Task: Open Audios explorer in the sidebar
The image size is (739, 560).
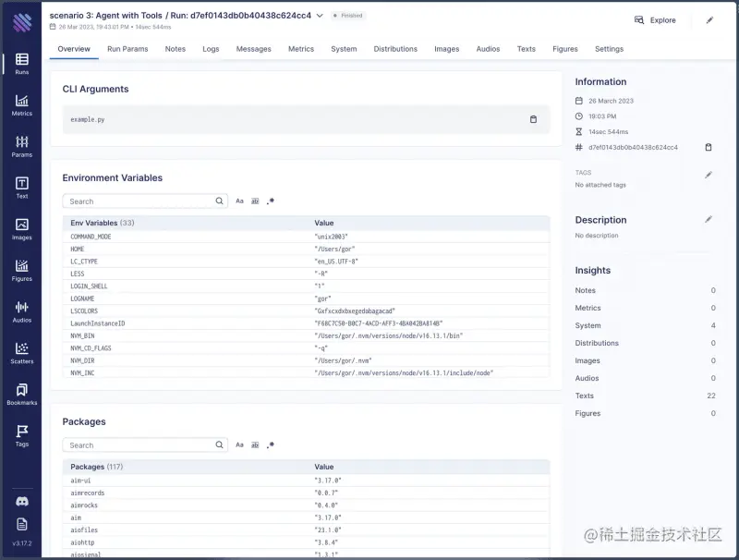Action: (x=21, y=312)
